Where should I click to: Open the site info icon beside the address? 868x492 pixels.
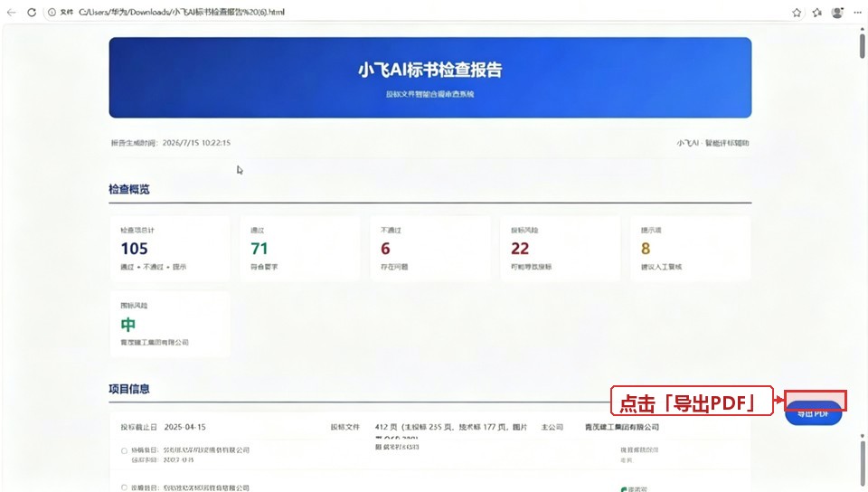pos(52,12)
